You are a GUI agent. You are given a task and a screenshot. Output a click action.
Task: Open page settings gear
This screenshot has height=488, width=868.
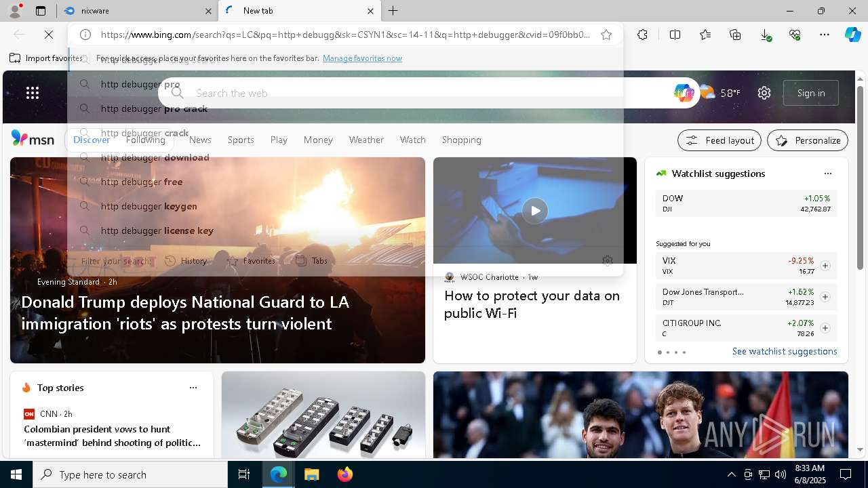pyautogui.click(x=764, y=93)
